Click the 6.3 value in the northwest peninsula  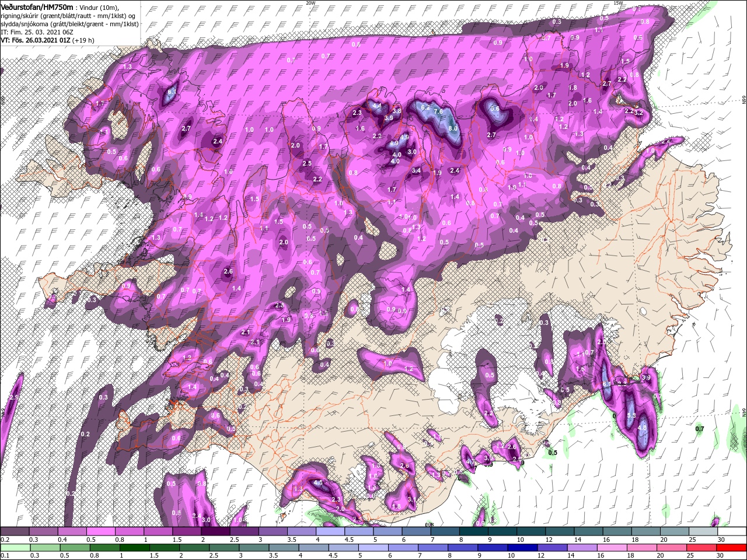(x=172, y=92)
